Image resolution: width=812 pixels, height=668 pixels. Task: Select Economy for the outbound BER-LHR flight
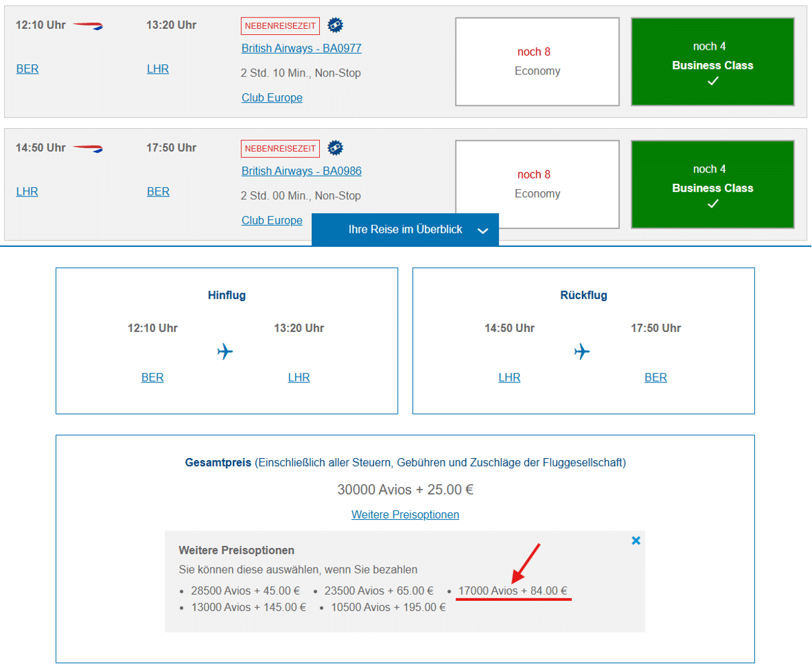(x=537, y=61)
